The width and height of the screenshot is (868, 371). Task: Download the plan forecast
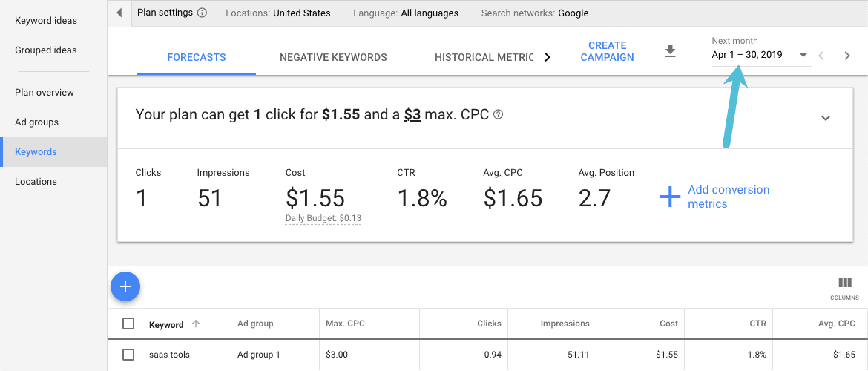[x=670, y=51]
